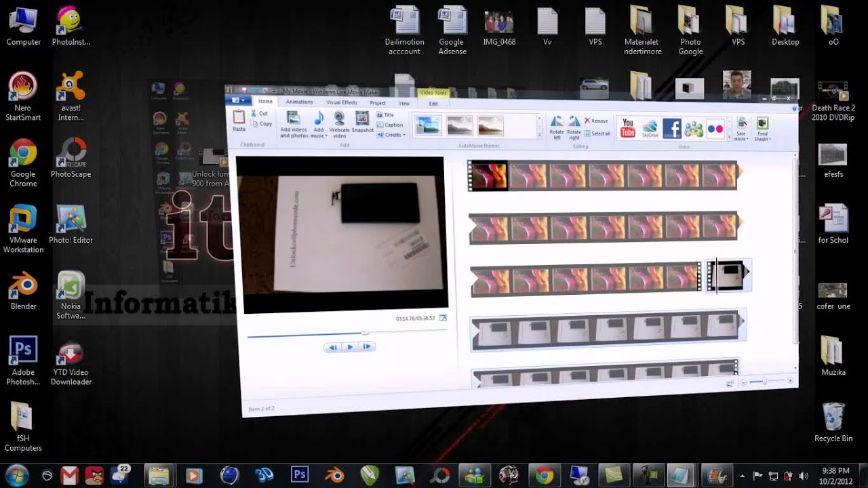This screenshot has width=868, height=488.
Task: Show hidden system tray icons
Action: 743,475
